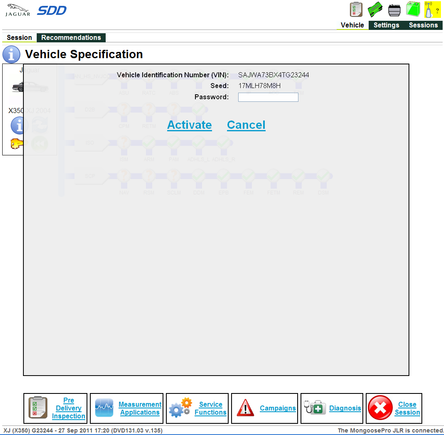Click the Measurement Applications waveform icon
Viewport: 444px width, 435px height.
pyautogui.click(x=104, y=408)
